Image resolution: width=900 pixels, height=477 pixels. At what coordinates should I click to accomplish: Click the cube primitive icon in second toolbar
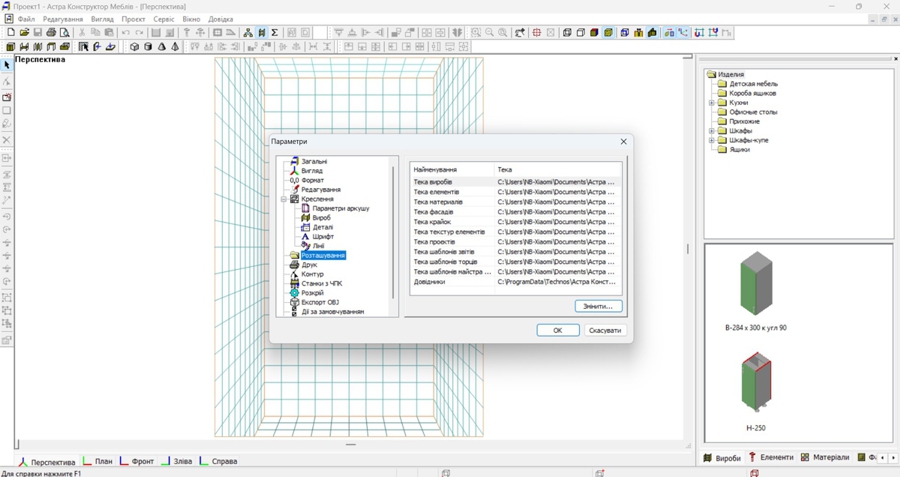point(134,46)
